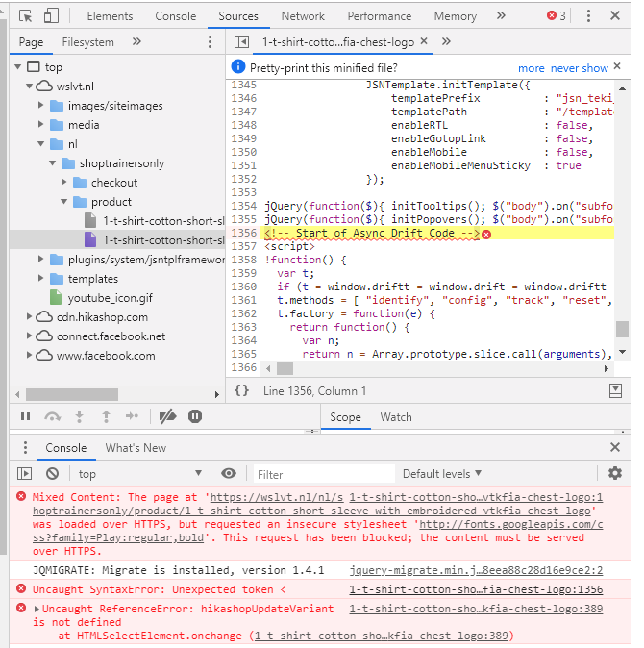Open the kfia-chest-logo:389 source link on the right
This screenshot has height=648, width=644.
[476, 609]
